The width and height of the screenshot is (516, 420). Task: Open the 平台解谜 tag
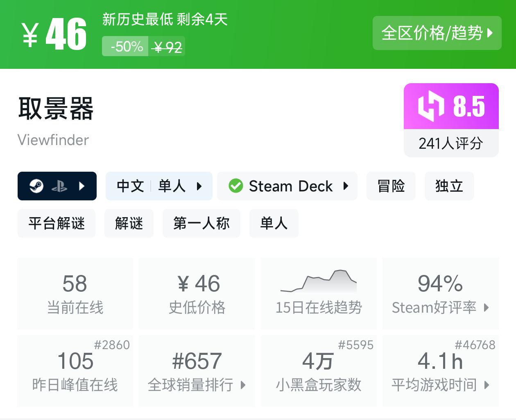[x=57, y=223]
